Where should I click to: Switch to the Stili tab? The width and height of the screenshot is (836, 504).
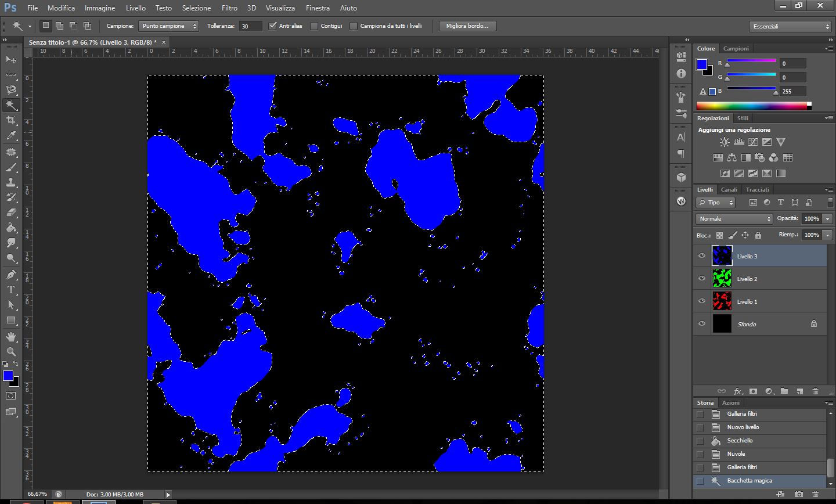743,118
